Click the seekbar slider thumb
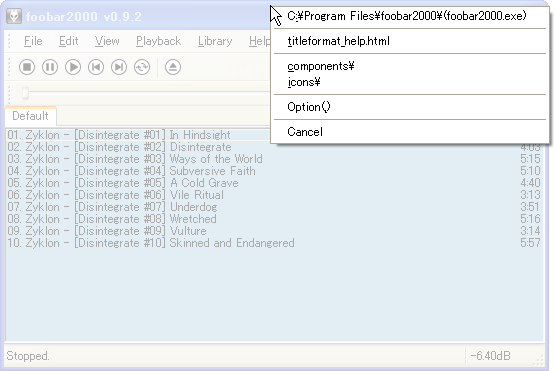 pyautogui.click(x=25, y=93)
